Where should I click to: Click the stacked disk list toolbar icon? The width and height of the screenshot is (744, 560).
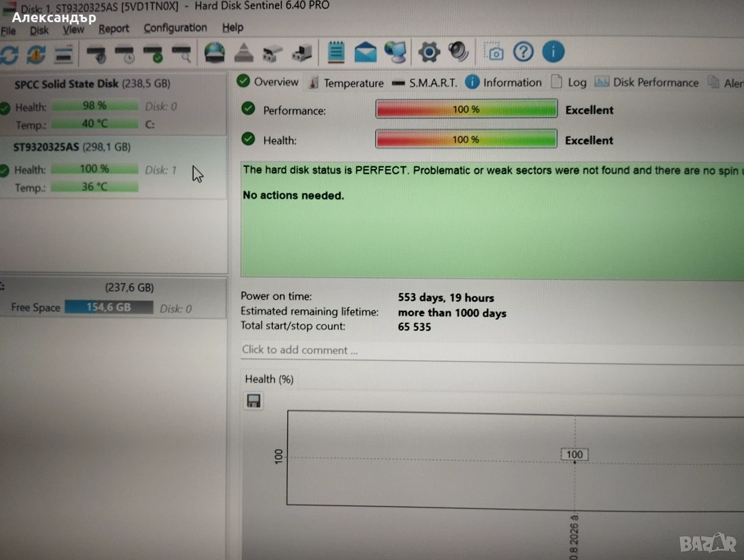pyautogui.click(x=64, y=55)
